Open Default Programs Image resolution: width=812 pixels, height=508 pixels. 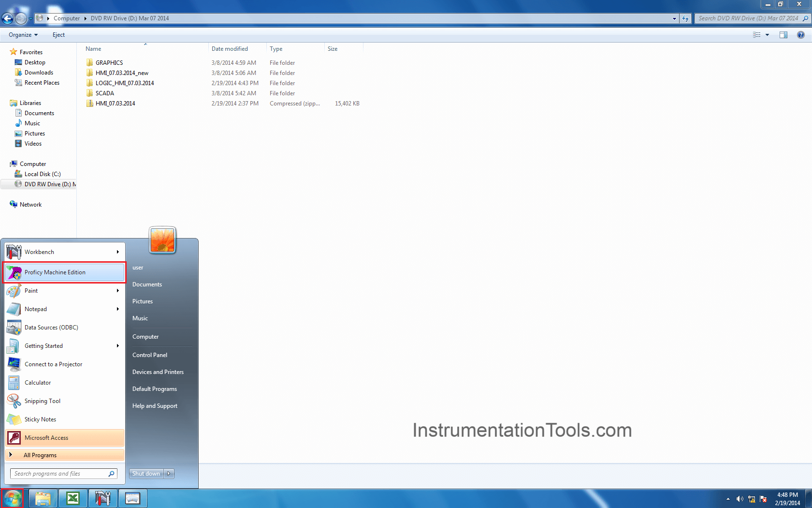coord(155,389)
